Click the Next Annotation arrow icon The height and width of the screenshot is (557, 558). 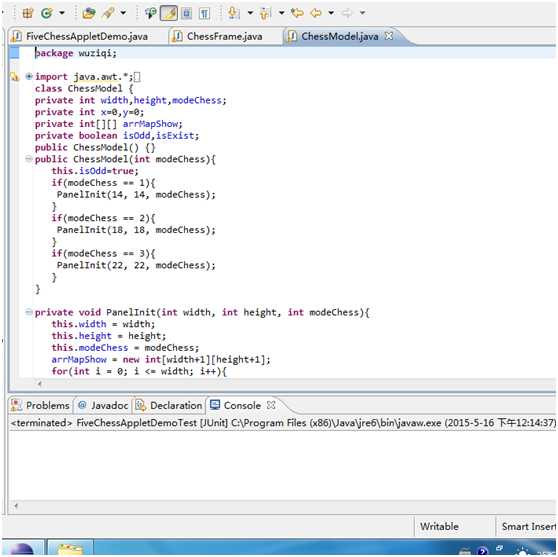click(x=233, y=14)
